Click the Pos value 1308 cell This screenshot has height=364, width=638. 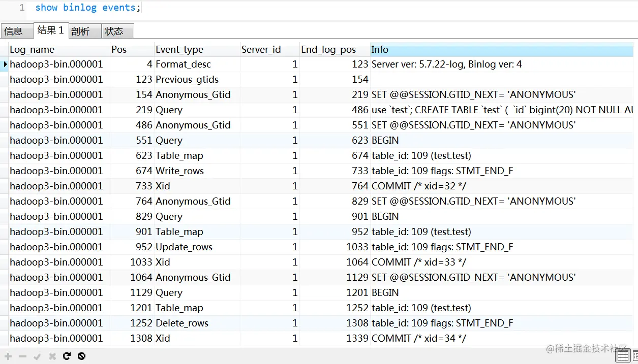[132, 339]
